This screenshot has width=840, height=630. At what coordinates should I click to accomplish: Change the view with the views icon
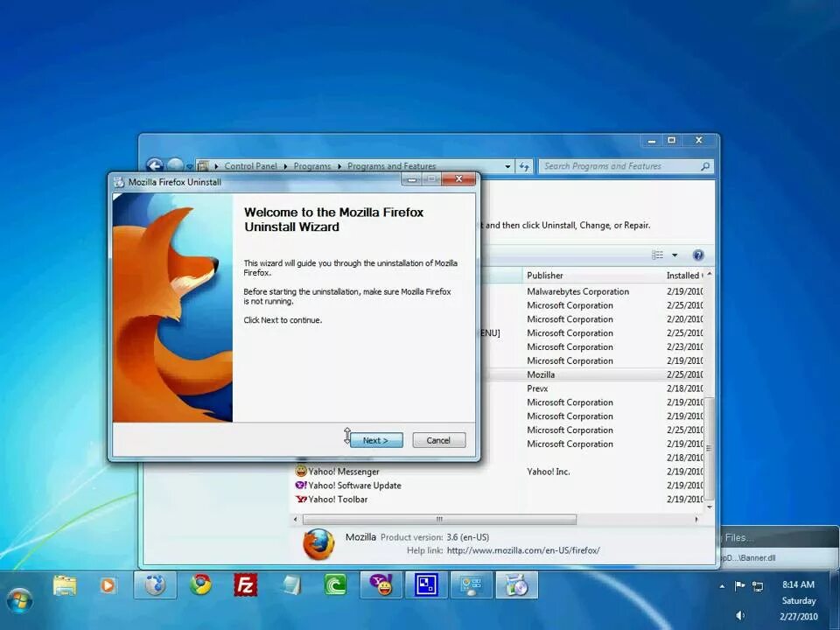(657, 255)
